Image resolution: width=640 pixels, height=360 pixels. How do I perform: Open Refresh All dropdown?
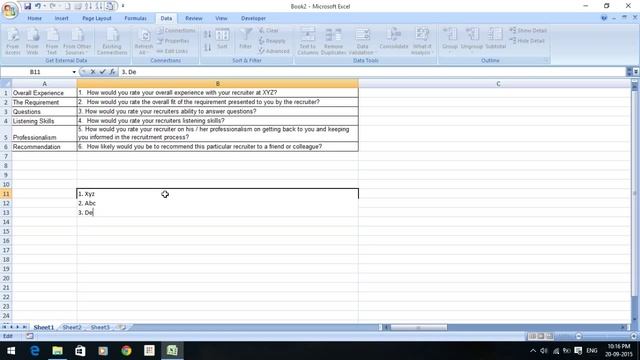pos(143,41)
